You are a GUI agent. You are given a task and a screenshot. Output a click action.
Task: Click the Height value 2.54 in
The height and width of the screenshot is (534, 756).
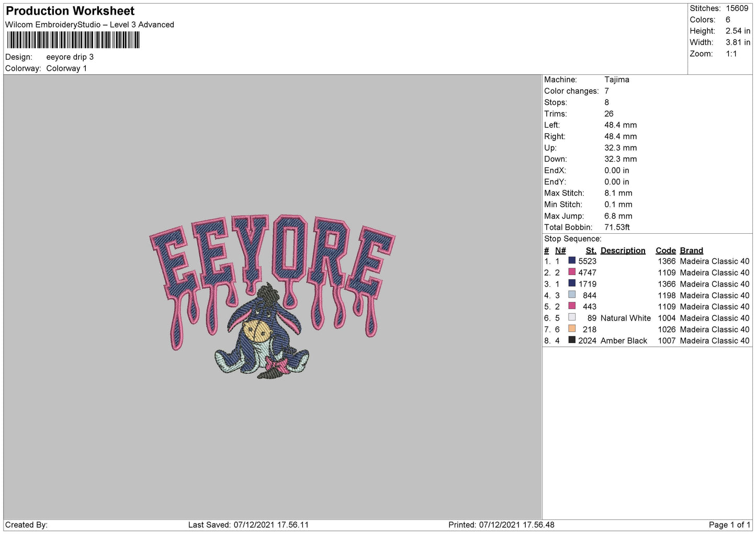(x=738, y=31)
